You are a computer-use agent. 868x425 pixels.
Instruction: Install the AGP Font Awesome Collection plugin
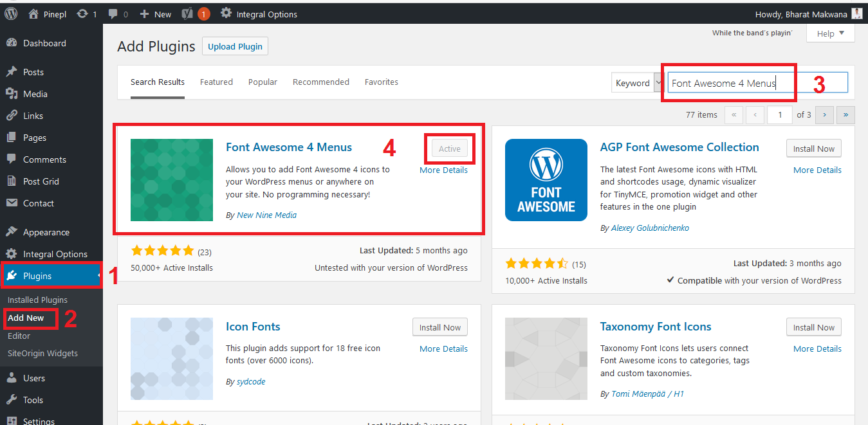coord(813,148)
